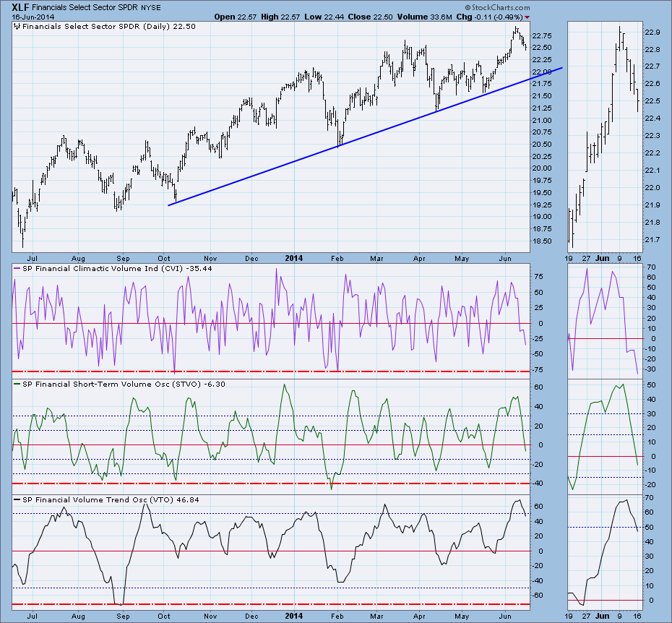Viewport: 672px width, 623px height.
Task: Click the STVO indicator legend label
Action: [x=119, y=384]
